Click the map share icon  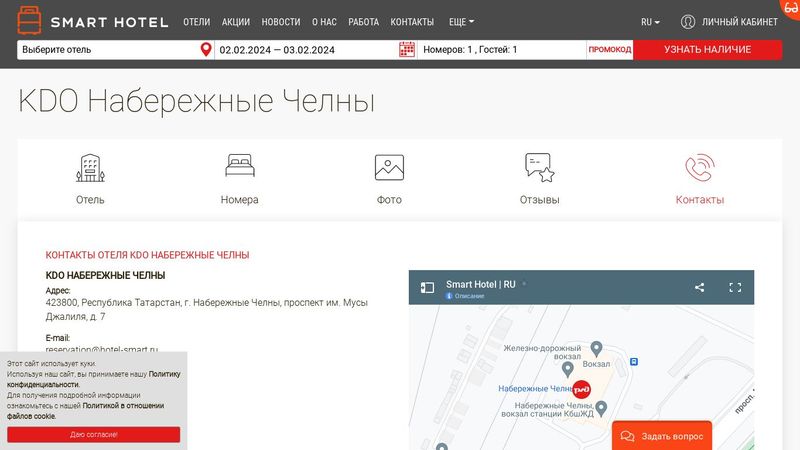coord(700,287)
